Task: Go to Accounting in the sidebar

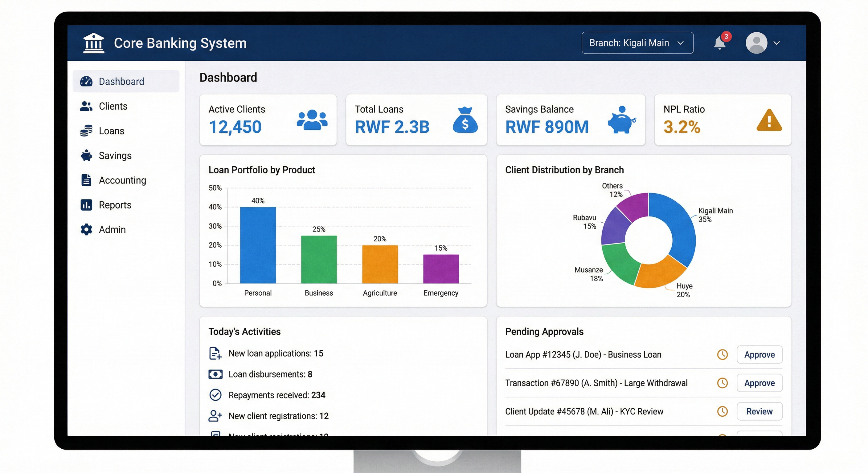Action: point(122,180)
